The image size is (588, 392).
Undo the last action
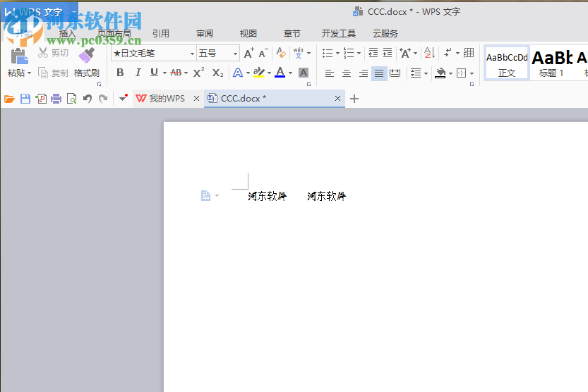[88, 99]
